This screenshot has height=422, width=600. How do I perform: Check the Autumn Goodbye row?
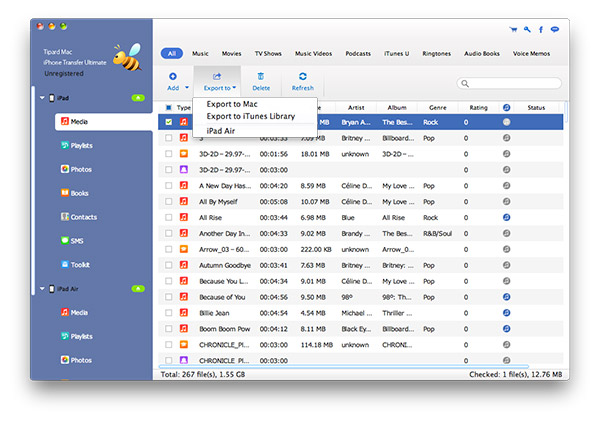click(x=168, y=265)
